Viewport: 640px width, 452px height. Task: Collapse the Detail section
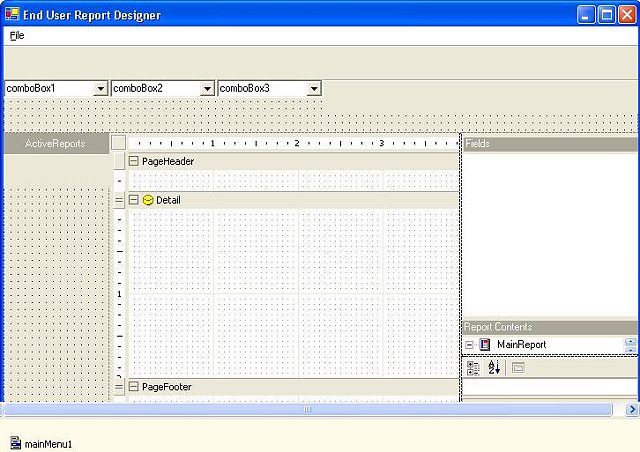(133, 200)
